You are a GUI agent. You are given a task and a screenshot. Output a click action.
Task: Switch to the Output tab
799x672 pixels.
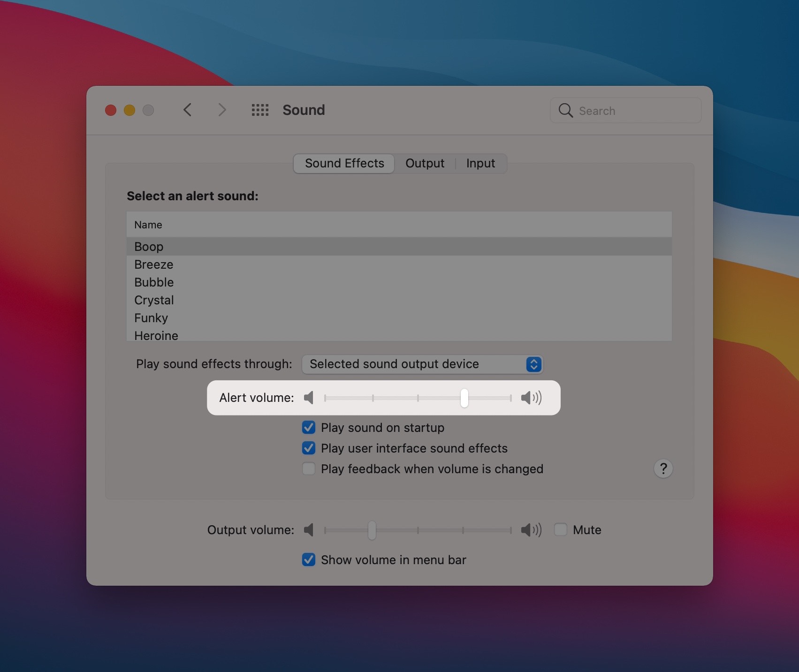tap(425, 163)
